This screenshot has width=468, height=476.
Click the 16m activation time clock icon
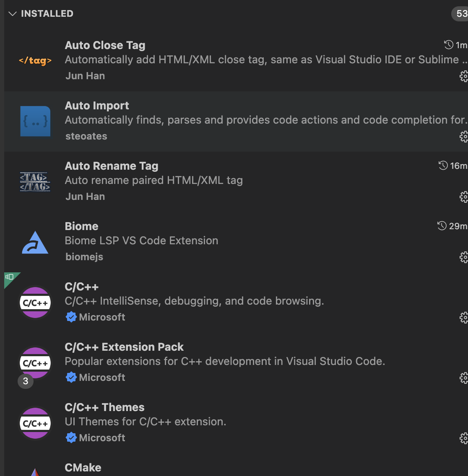tap(443, 166)
